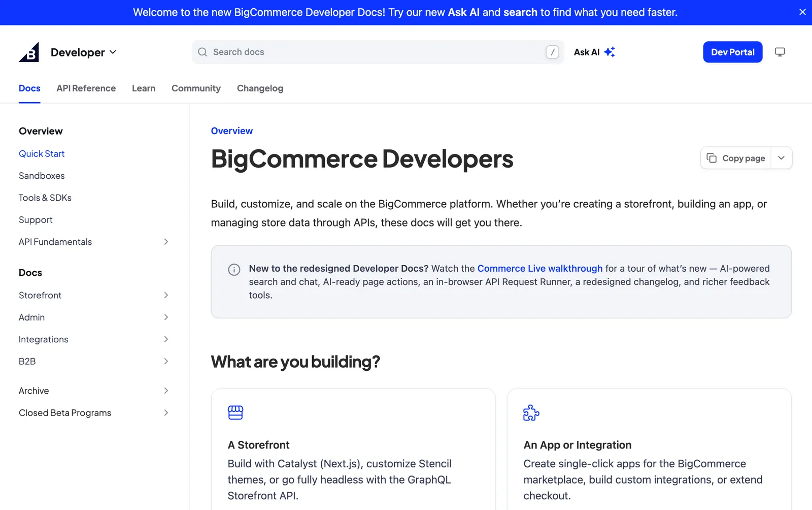Screen dimensions: 812x510
Task: Click the Closed Beta Programs label
Action: (65, 413)
